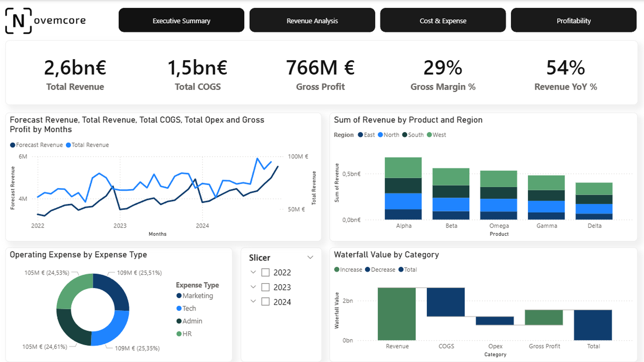
Task: Click the Forecast Revenue legend marker
Action: point(13,145)
